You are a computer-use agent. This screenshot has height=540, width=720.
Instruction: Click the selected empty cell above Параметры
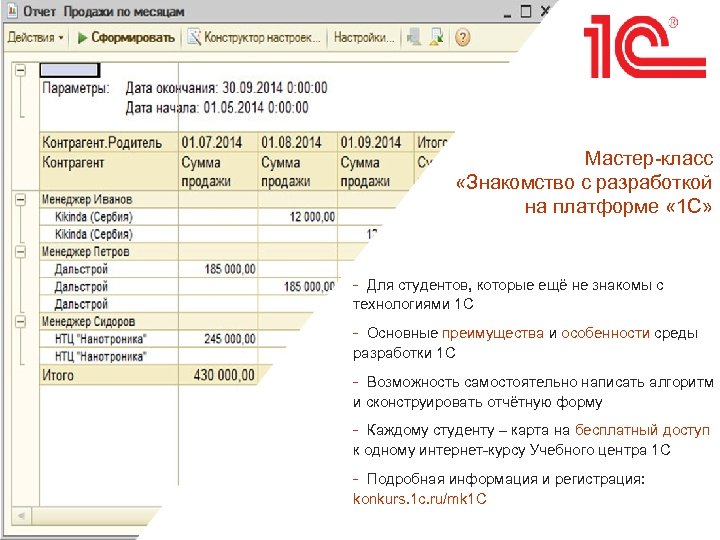[x=69, y=70]
